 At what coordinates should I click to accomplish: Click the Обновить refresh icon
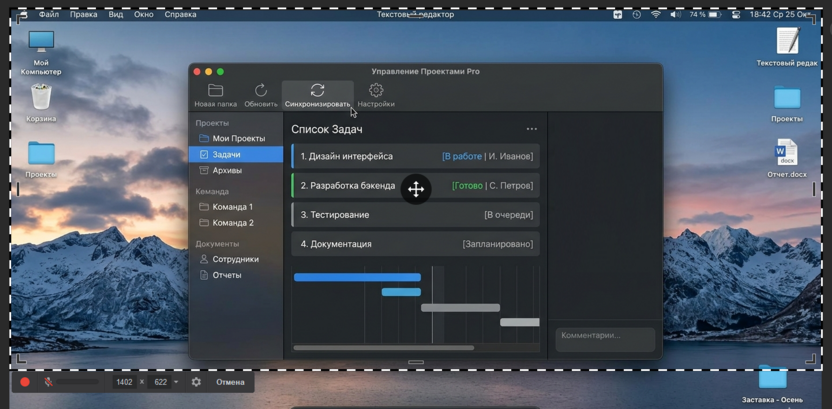tap(261, 90)
